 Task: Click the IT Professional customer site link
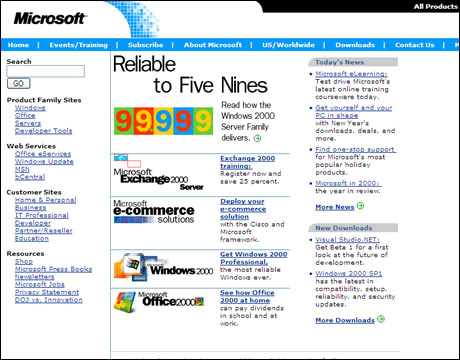point(42,215)
